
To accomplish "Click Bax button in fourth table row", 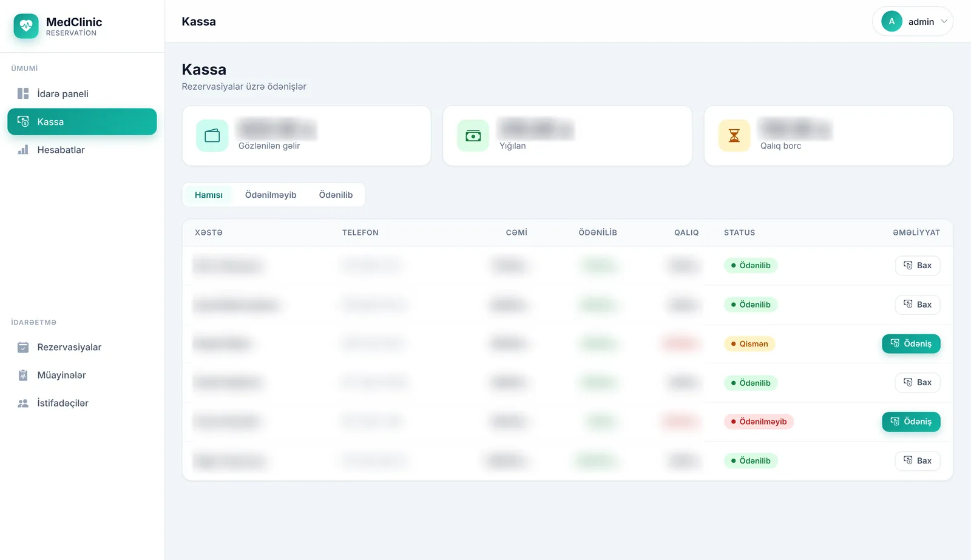I will click(918, 382).
